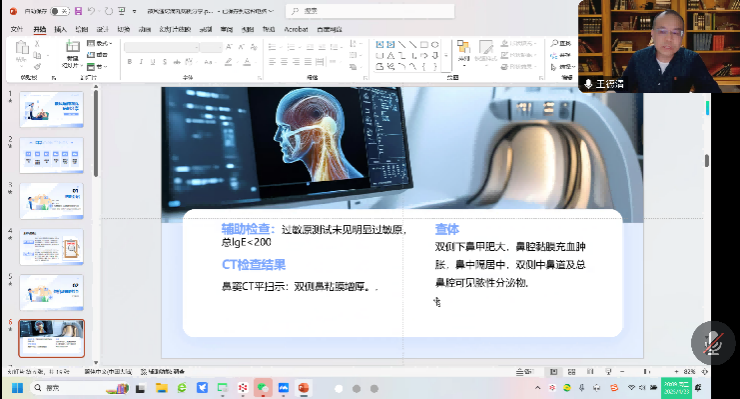Increase font size with larger A
The height and width of the screenshot is (399, 740).
[x=229, y=47]
